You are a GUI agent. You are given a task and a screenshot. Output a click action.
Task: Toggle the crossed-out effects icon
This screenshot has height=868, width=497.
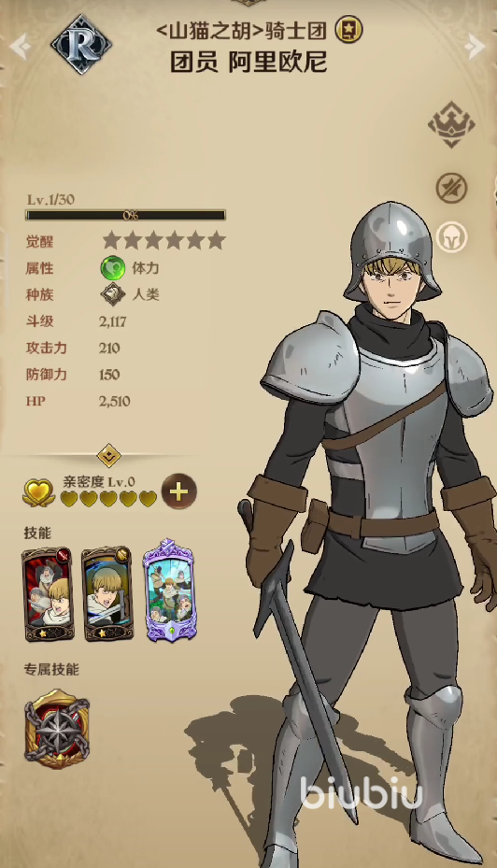click(x=451, y=188)
